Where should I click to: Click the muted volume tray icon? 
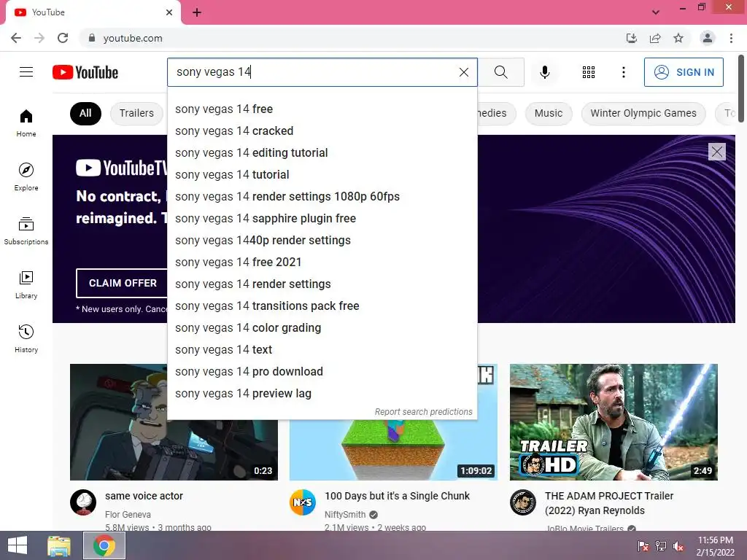pyautogui.click(x=678, y=546)
